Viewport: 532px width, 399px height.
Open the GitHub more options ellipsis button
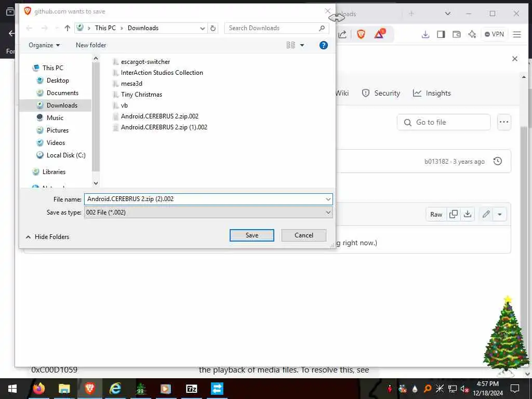[504, 123]
